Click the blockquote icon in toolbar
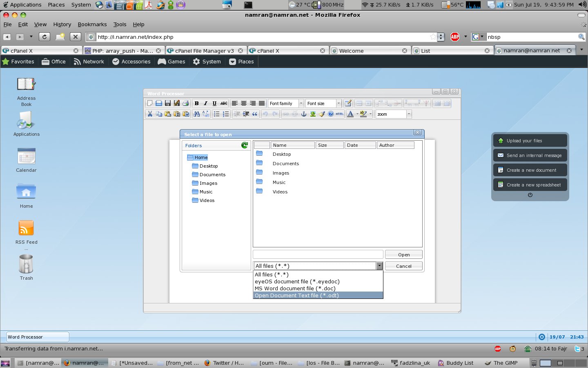Screen dimensions: 588x368 [255, 114]
